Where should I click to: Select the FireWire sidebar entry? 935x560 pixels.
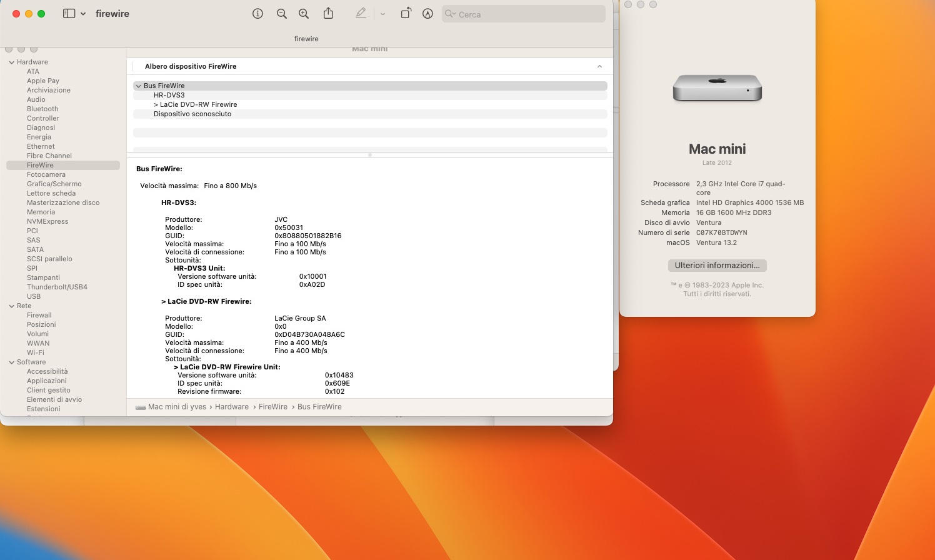pos(63,166)
